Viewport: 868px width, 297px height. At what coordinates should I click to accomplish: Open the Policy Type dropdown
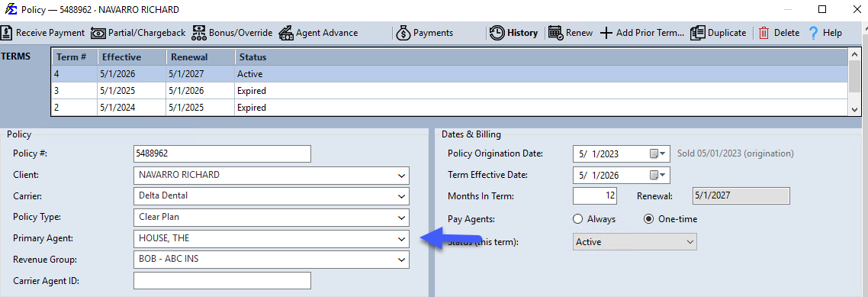point(401,217)
